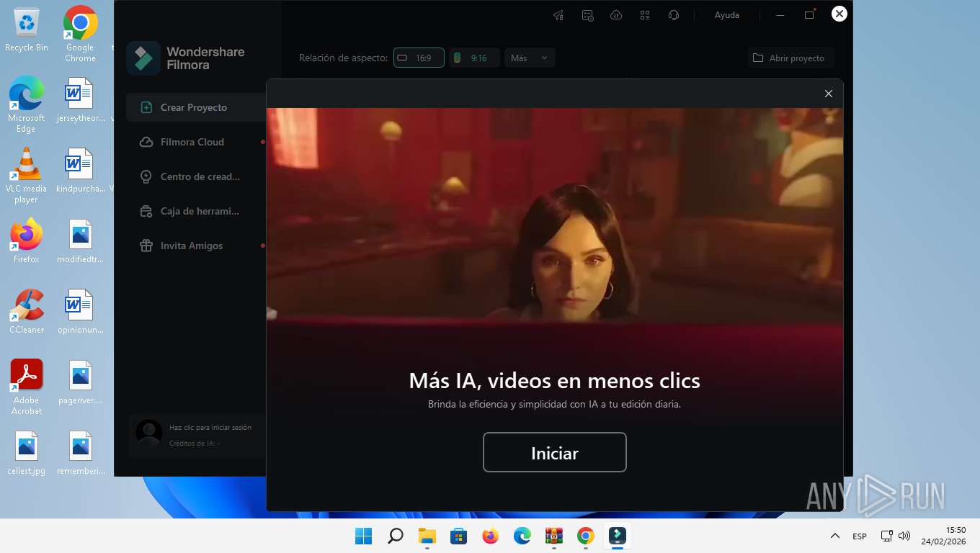
Task: Select Crear Proyecto in the sidebar
Action: [196, 107]
